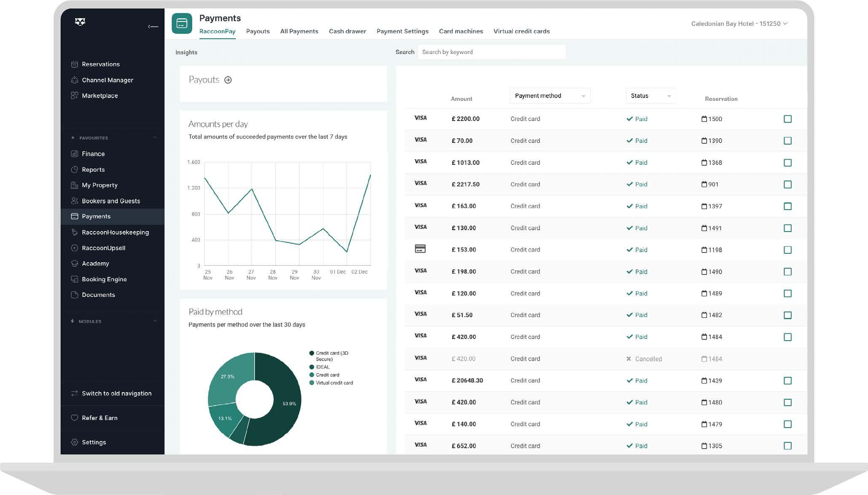
Task: Tick the checkbox for the £2200.00 payment
Action: [787, 119]
